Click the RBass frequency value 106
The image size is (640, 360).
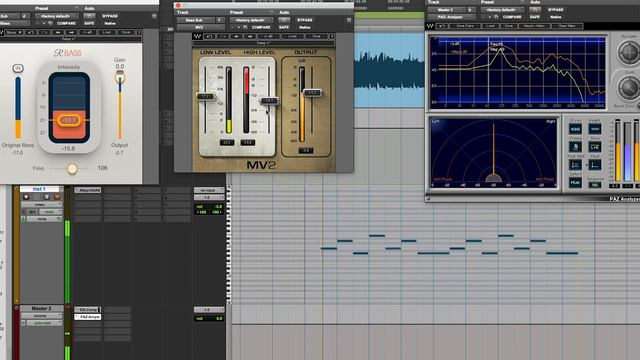(x=102, y=168)
